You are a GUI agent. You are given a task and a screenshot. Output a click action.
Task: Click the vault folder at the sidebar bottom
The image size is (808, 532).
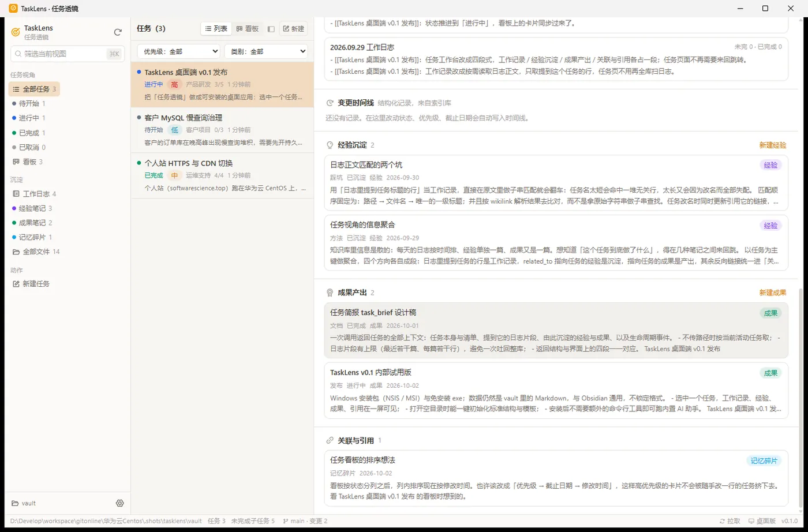click(24, 503)
